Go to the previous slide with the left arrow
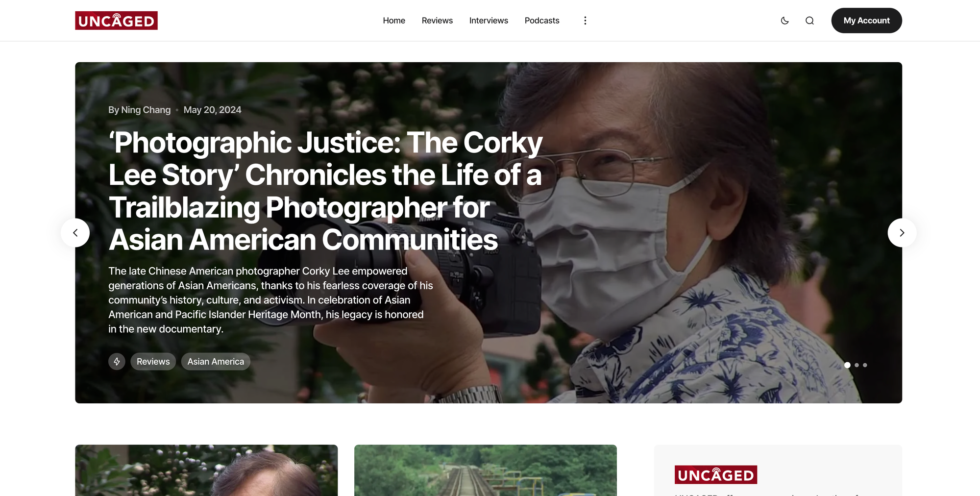Image resolution: width=980 pixels, height=496 pixels. [x=75, y=233]
